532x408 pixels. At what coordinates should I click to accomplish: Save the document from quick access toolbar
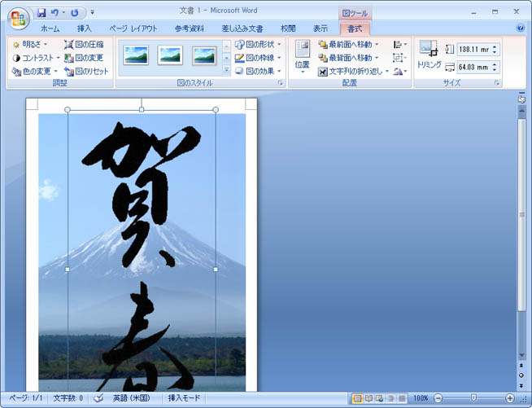tap(41, 13)
